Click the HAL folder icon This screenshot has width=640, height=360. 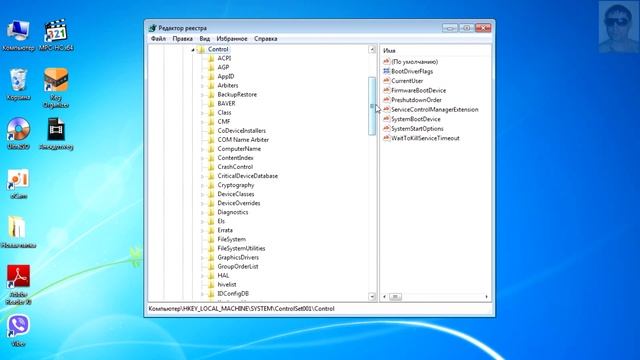pos(211,276)
